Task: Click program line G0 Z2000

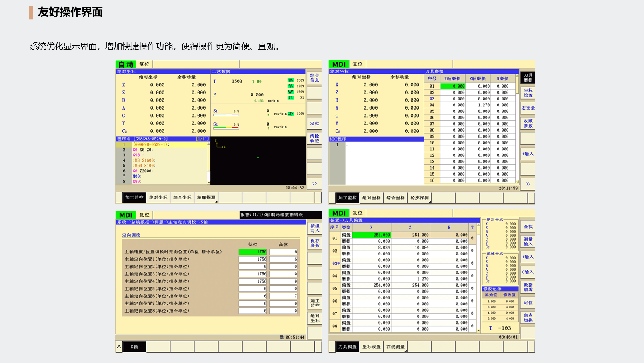Action: [x=142, y=171]
